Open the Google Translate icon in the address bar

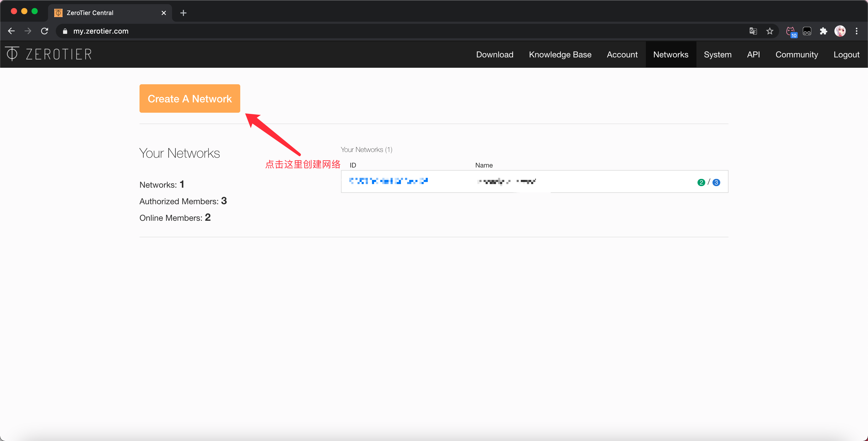pos(753,31)
